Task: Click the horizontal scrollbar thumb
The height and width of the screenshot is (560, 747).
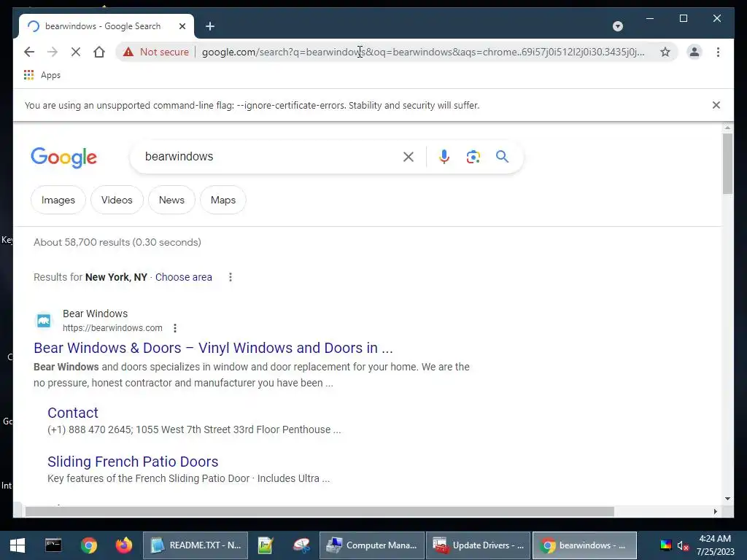Action: [x=320, y=511]
